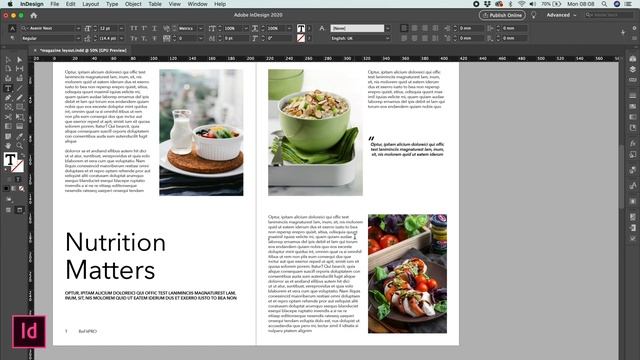Screen dimensions: 640x360
Task: Open the character style [None] dropdown
Action: [387, 28]
